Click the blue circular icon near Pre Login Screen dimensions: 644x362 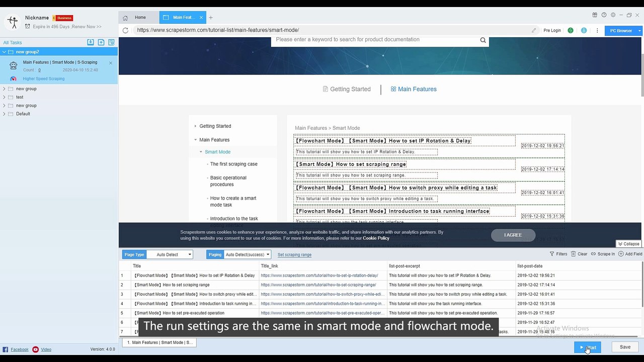584,30
